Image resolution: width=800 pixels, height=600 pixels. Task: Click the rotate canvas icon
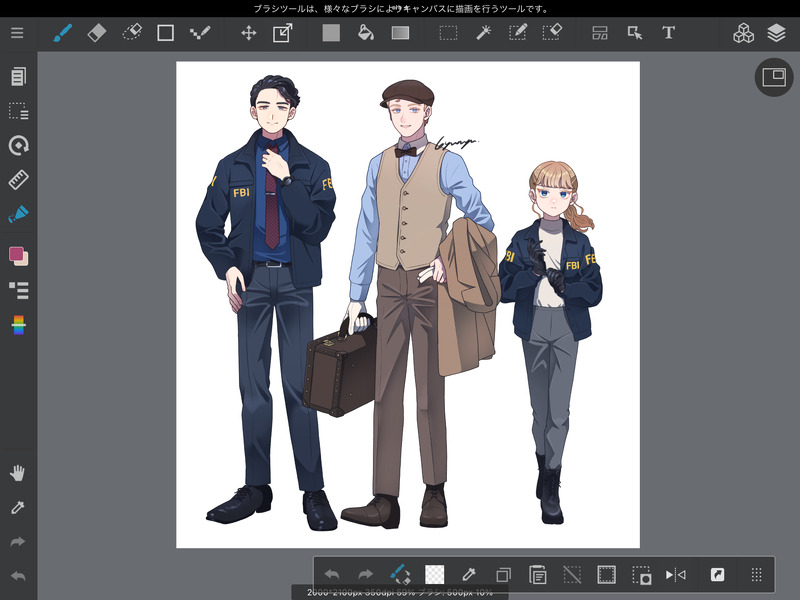pyautogui.click(x=18, y=145)
